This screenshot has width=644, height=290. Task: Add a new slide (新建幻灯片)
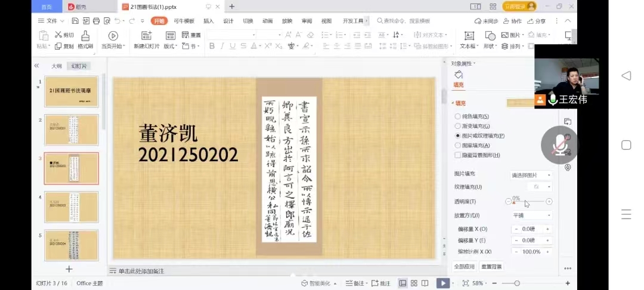[x=147, y=40]
